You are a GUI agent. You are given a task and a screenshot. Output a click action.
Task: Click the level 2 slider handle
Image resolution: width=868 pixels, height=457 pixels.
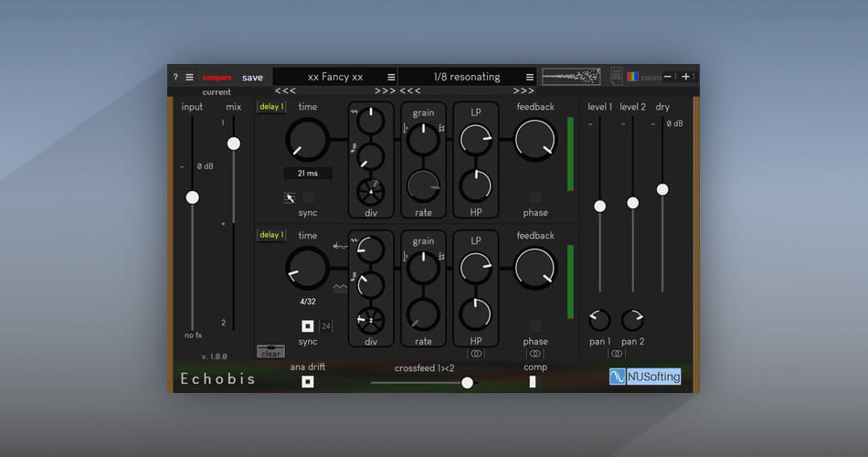point(633,203)
